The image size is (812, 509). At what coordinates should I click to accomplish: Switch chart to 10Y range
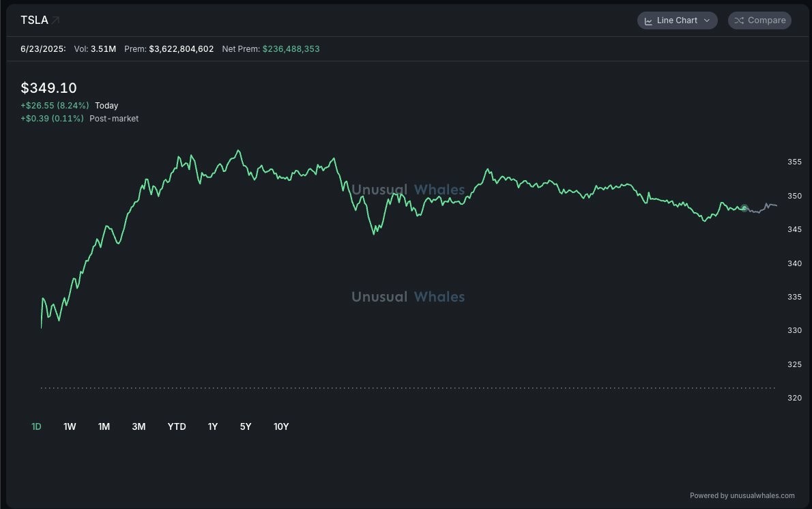281,426
